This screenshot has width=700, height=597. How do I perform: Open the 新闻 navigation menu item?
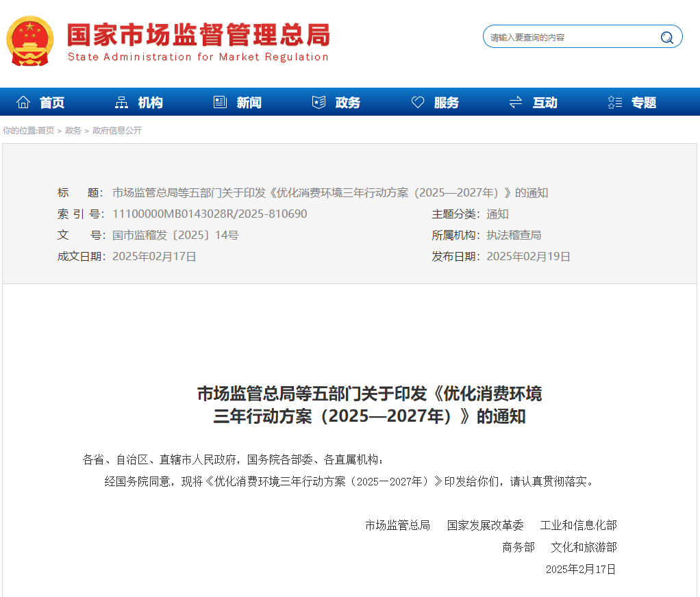[x=249, y=103]
